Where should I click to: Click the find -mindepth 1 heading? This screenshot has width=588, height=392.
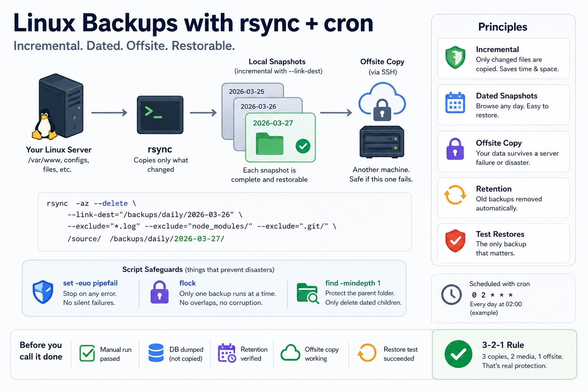click(x=353, y=283)
